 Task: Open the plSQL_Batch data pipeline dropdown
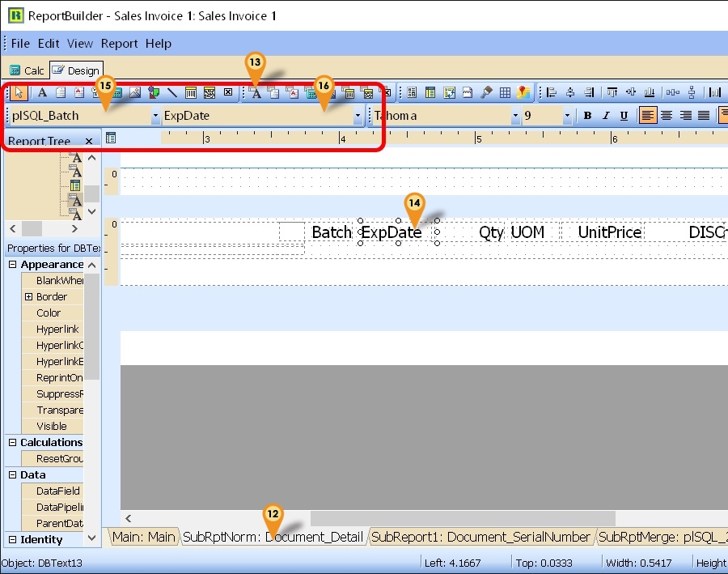click(x=155, y=115)
